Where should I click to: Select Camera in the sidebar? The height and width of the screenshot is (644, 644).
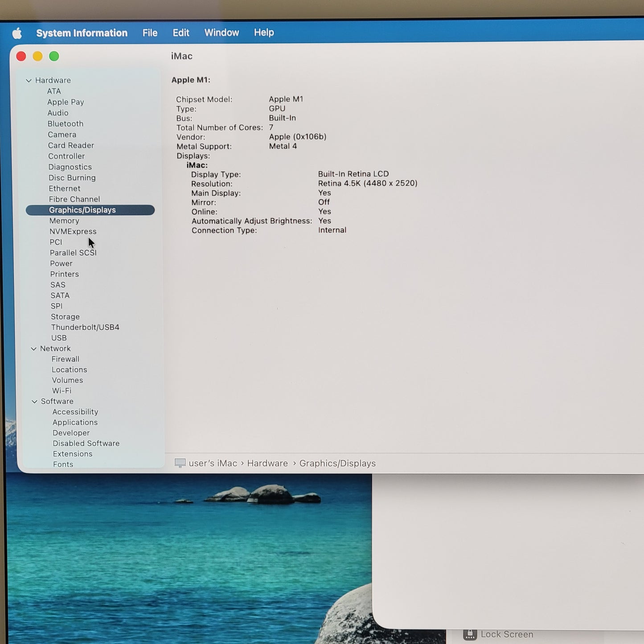click(x=62, y=135)
